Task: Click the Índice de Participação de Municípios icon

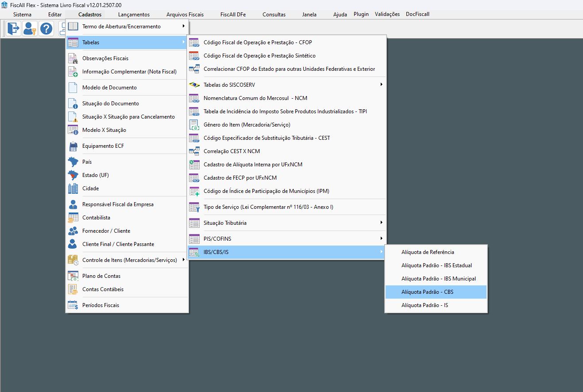Action: (x=194, y=191)
